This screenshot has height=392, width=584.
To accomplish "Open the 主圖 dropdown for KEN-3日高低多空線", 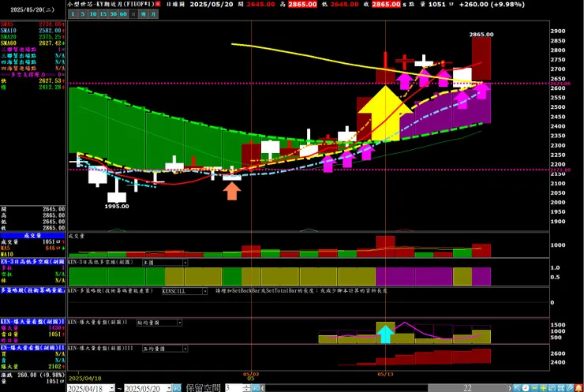I will coord(165,263).
